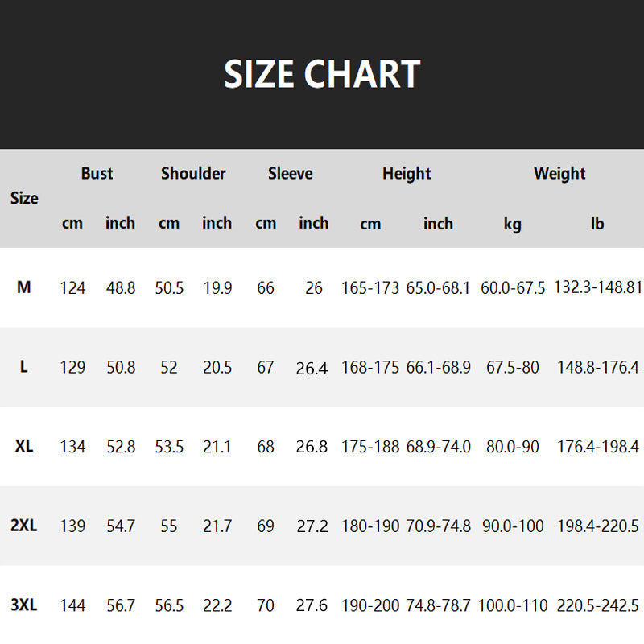Select the XL size row label
Viewport: 644px width, 644px height.
24,446
